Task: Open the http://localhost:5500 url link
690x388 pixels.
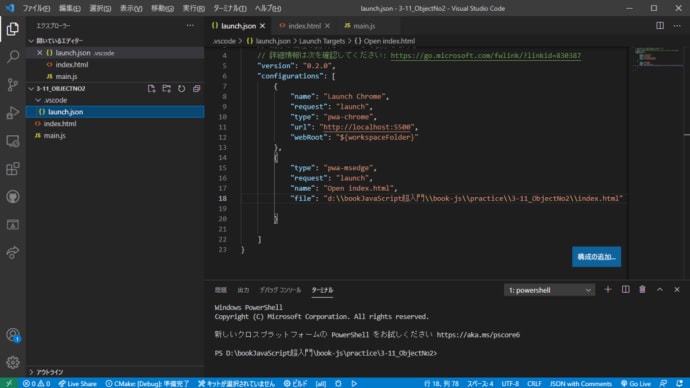Action: pyautogui.click(x=367, y=127)
